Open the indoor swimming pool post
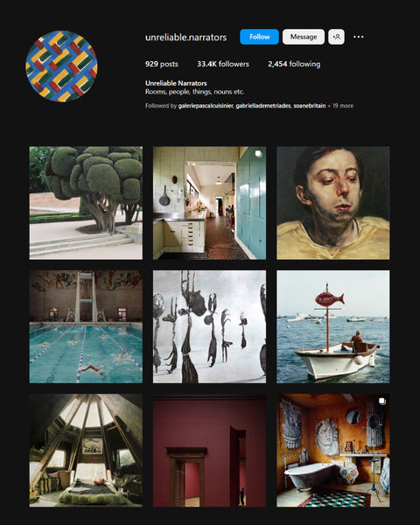 coord(86,326)
